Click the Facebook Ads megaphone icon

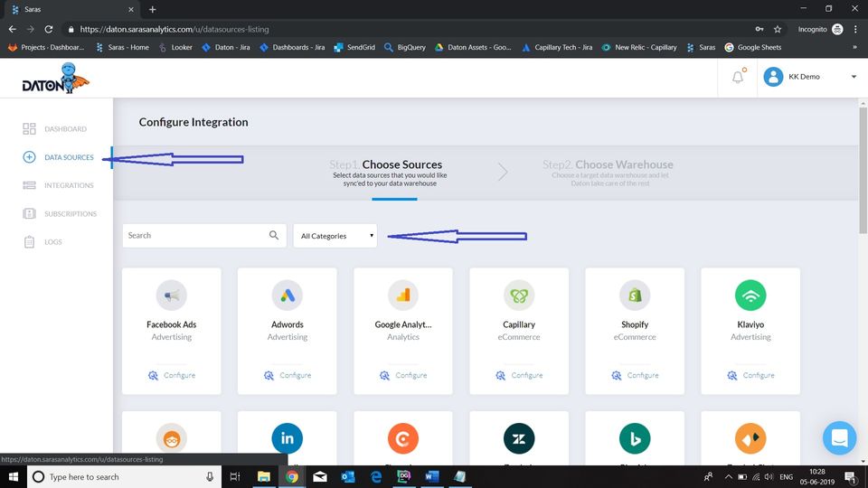(x=172, y=296)
